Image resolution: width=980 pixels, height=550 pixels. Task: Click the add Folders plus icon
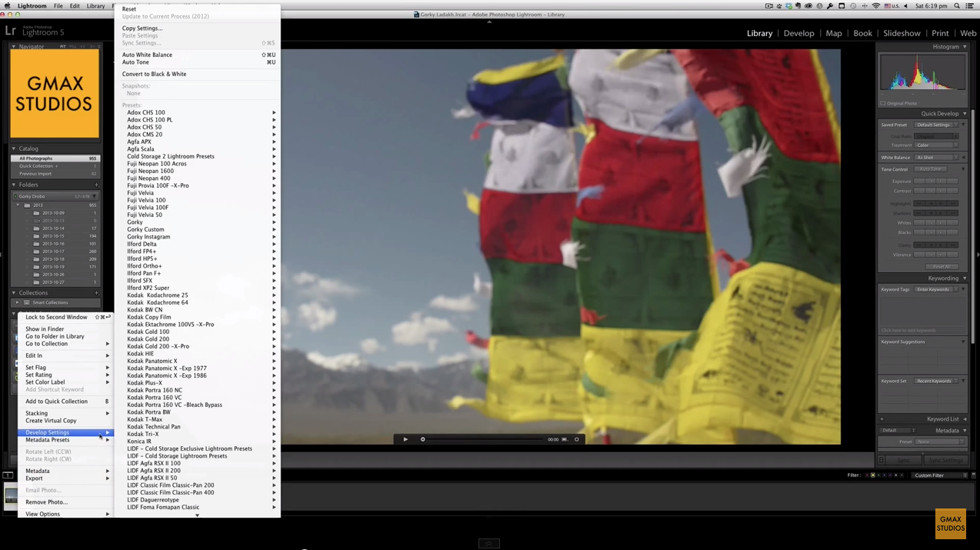97,185
